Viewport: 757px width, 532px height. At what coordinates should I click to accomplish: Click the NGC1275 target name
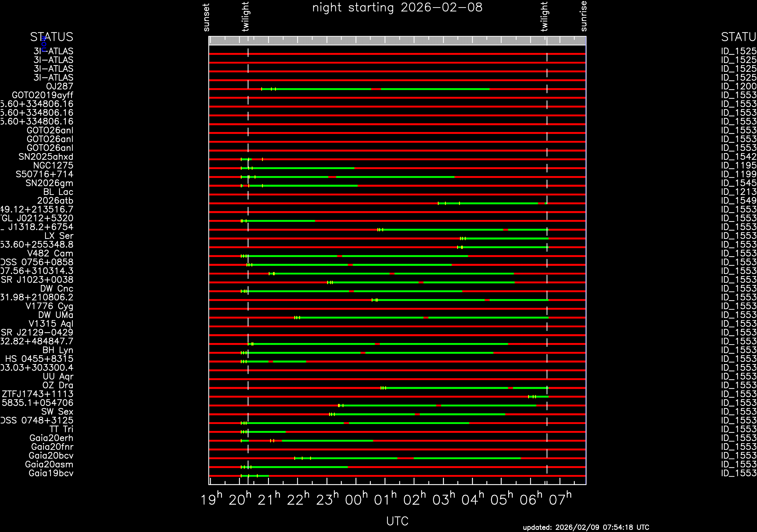click(x=53, y=165)
